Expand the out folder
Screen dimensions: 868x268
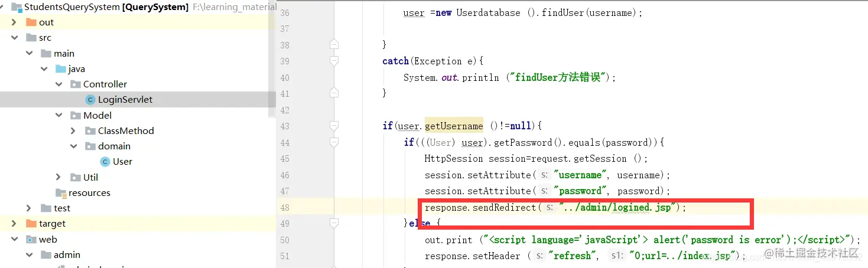point(14,22)
